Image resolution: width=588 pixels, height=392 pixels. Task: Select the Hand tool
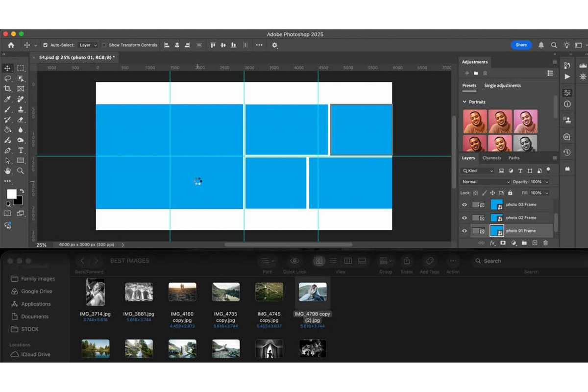click(7, 171)
